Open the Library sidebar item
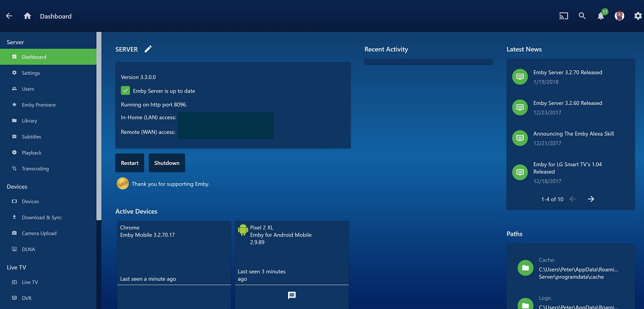Image resolution: width=644 pixels, height=309 pixels. click(x=29, y=121)
